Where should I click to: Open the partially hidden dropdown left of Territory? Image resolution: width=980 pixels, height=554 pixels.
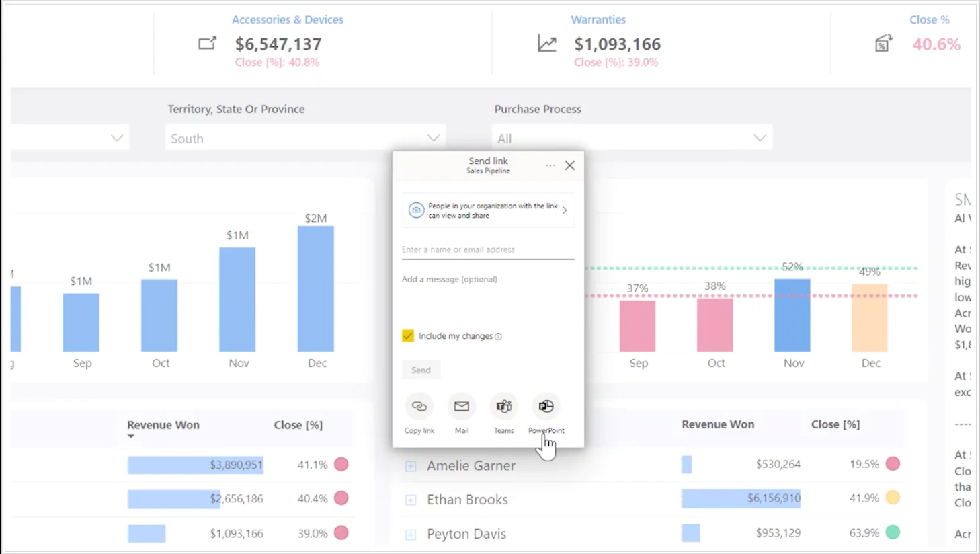pyautogui.click(x=70, y=138)
